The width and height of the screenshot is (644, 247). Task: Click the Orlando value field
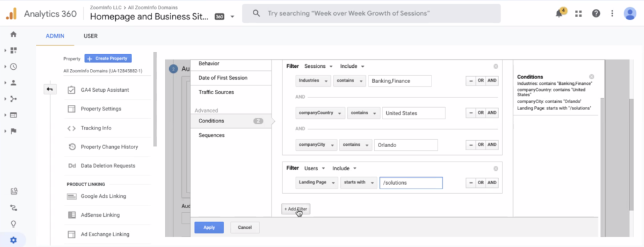click(406, 145)
